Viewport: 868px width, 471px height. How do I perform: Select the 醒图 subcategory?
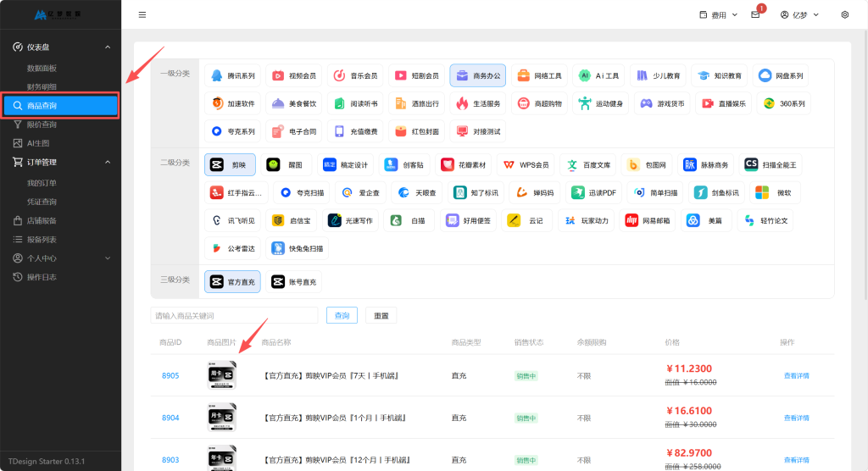point(287,165)
